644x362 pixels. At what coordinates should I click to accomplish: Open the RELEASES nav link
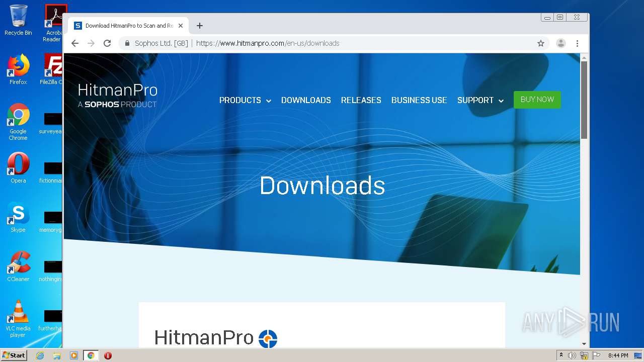(x=361, y=101)
